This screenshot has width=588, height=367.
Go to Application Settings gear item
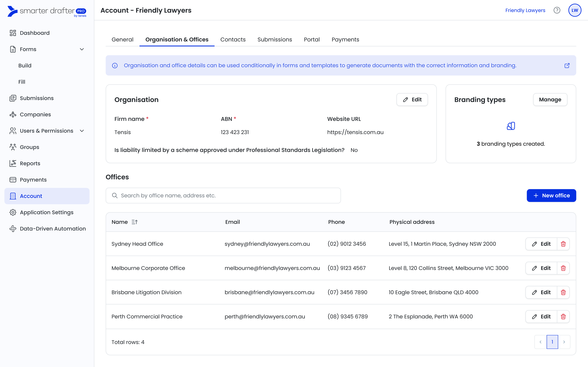click(x=46, y=212)
